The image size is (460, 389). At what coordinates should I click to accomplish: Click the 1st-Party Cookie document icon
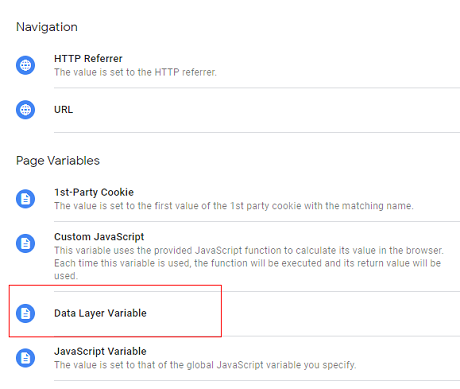[x=25, y=199]
